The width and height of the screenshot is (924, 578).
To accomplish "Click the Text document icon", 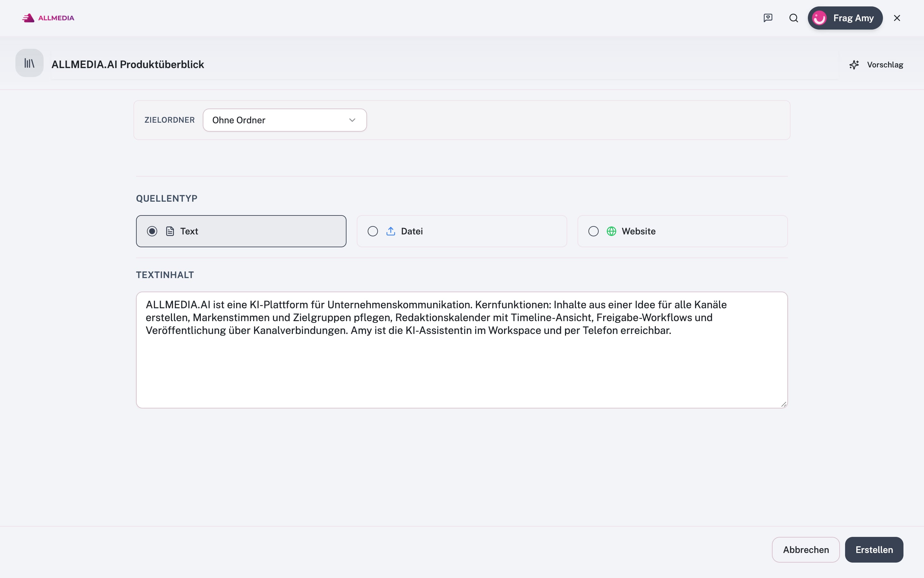I will tap(170, 231).
